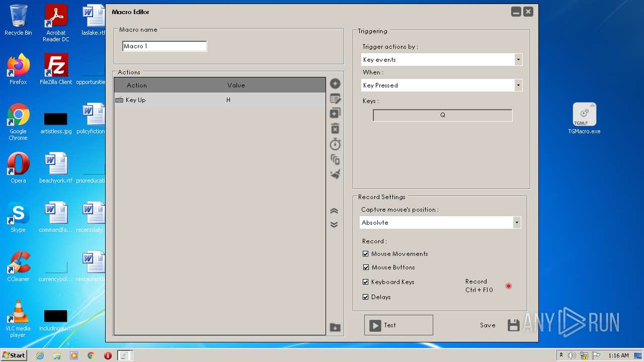Toggle Mouse Buttons checkbox
This screenshot has height=362, width=644.
[366, 267]
